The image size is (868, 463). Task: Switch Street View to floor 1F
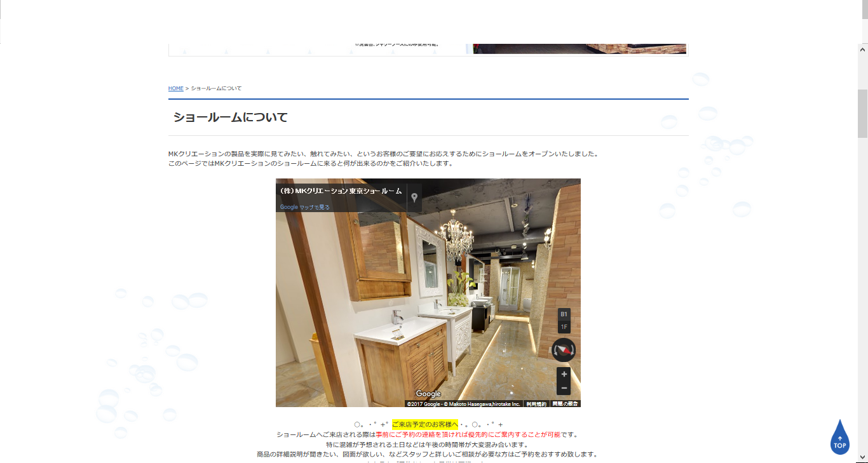[x=564, y=327]
